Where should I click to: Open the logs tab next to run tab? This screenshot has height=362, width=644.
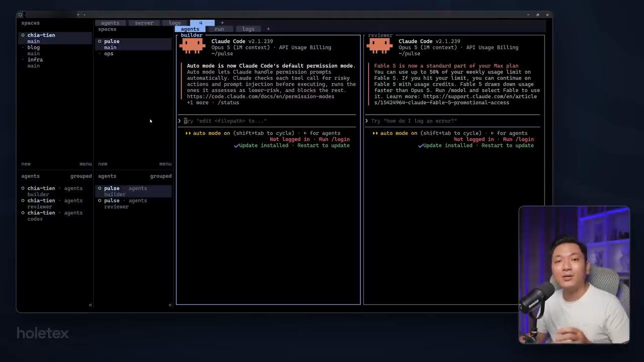(249, 29)
